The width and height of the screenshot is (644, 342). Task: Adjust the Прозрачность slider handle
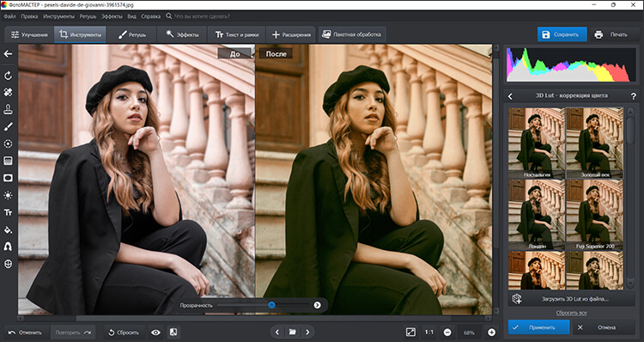[x=271, y=305]
